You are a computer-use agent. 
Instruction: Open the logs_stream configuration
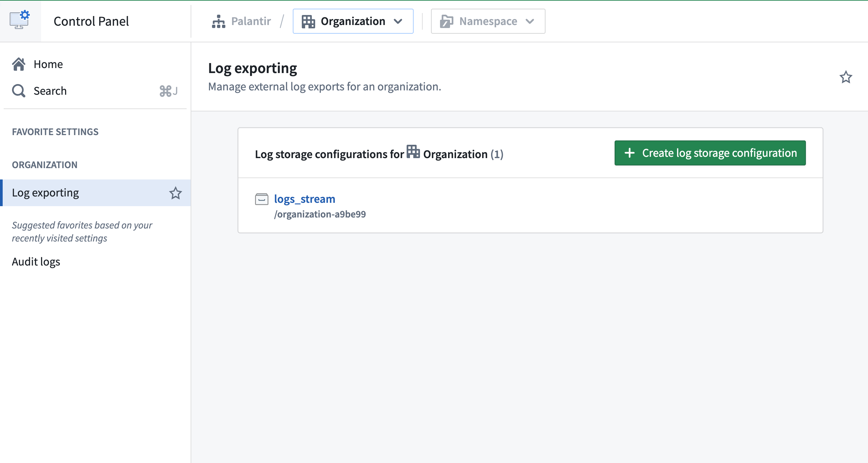click(x=304, y=199)
